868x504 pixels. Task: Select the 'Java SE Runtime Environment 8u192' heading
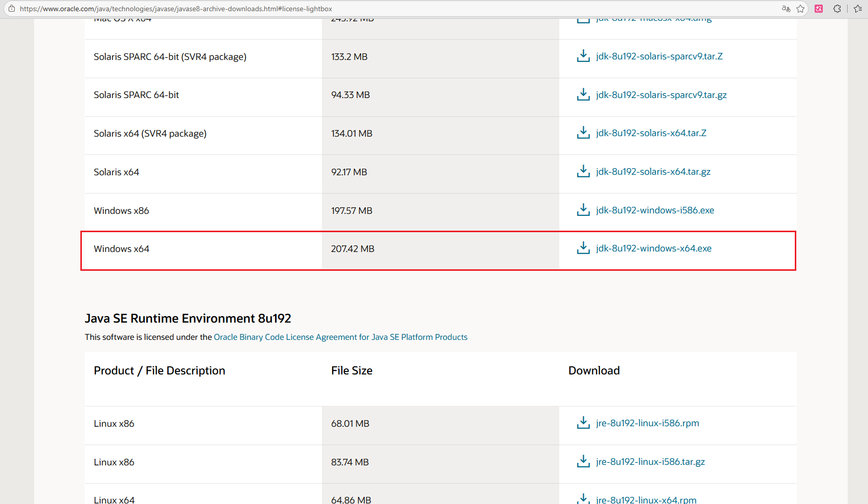(188, 318)
